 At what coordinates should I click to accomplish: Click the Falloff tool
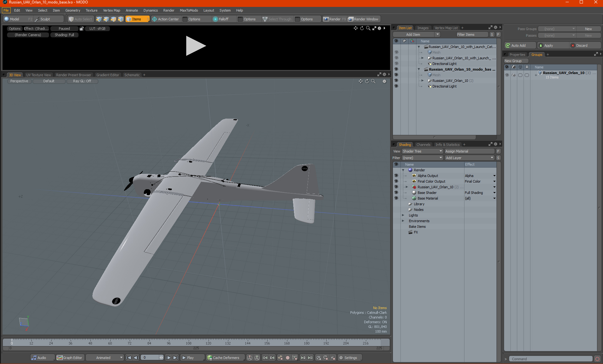pyautogui.click(x=221, y=19)
